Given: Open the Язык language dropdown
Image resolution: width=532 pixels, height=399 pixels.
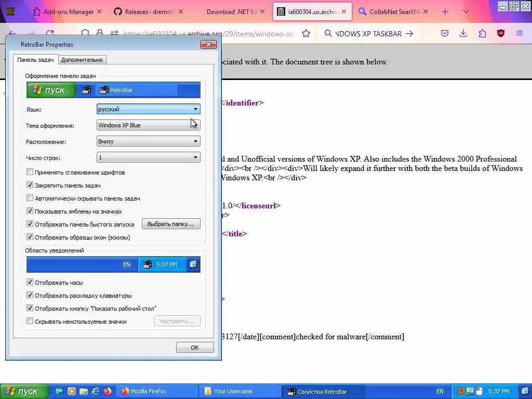Looking at the screenshot, I should (x=148, y=109).
